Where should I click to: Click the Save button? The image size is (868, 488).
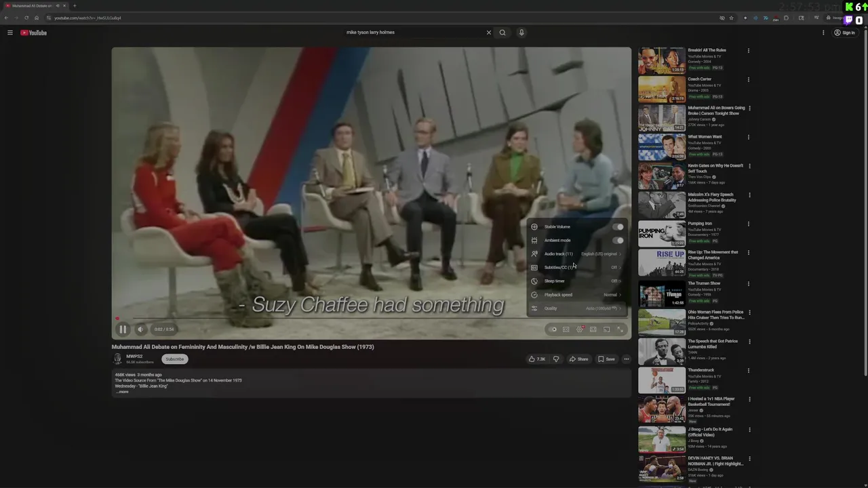point(606,359)
